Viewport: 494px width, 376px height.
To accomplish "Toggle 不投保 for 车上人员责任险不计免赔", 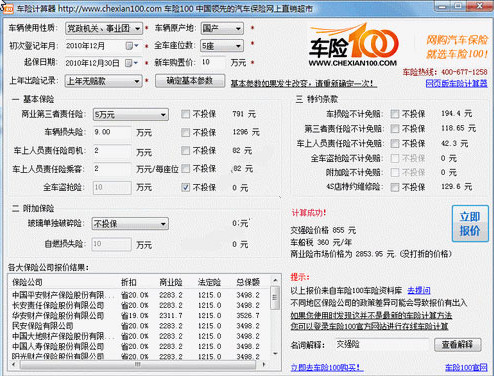I will point(395,144).
